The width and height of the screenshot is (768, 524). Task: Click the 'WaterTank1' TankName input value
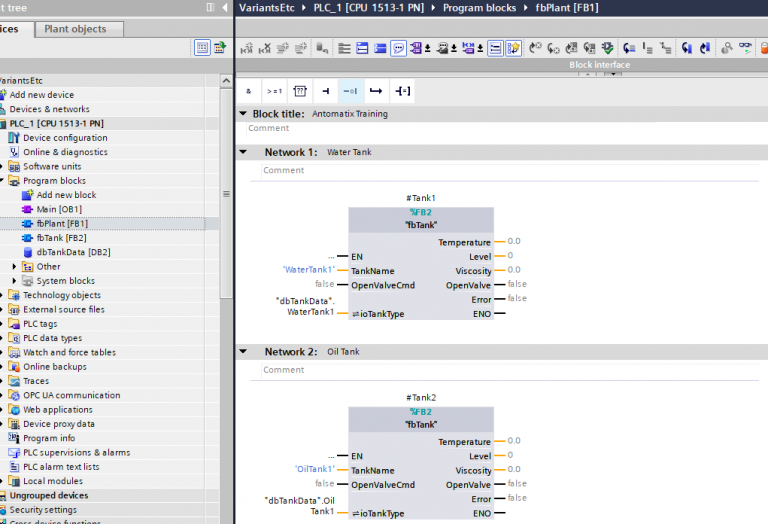pos(308,270)
